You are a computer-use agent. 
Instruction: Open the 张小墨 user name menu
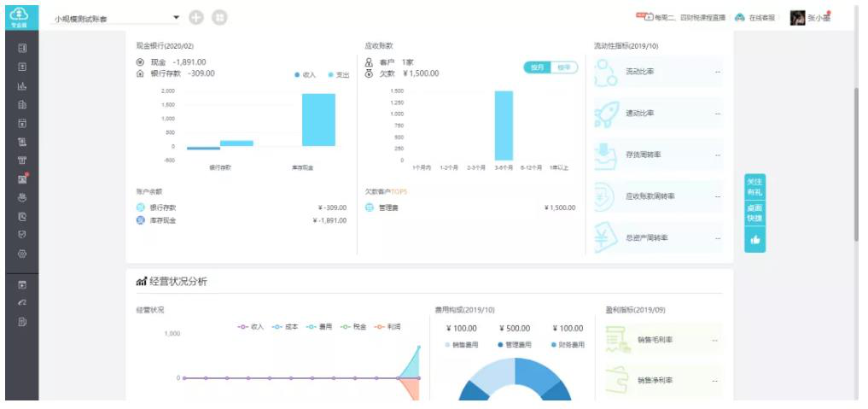pyautogui.click(x=819, y=18)
